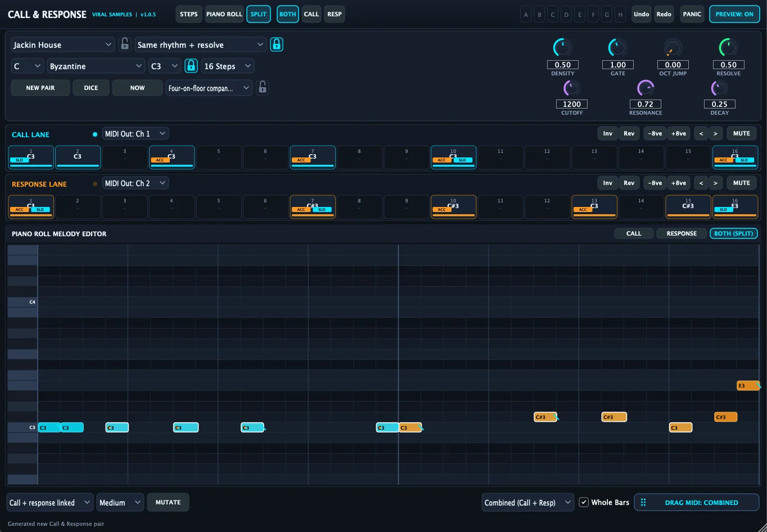The height and width of the screenshot is (532, 767).
Task: Click the Call Lane activity indicator dot
Action: click(94, 134)
